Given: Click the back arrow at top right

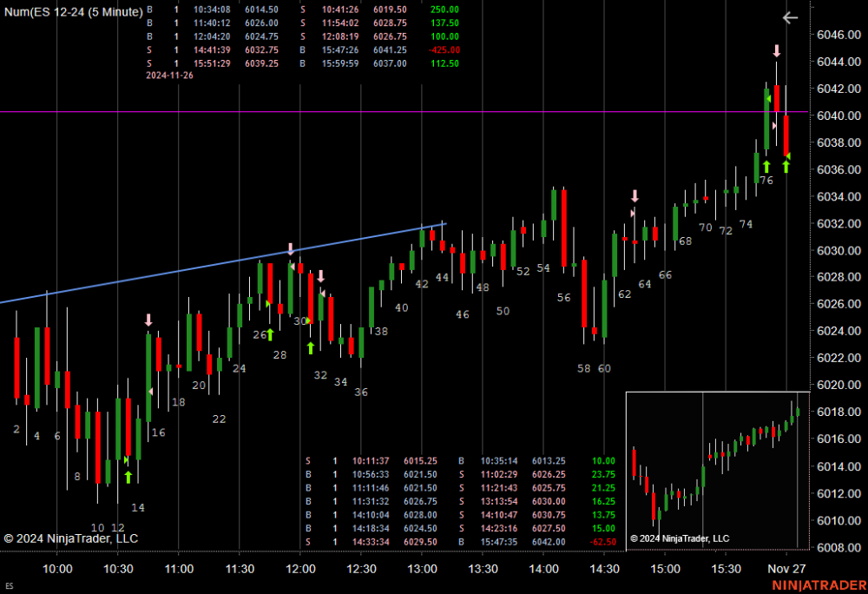Looking at the screenshot, I should coord(789,17).
